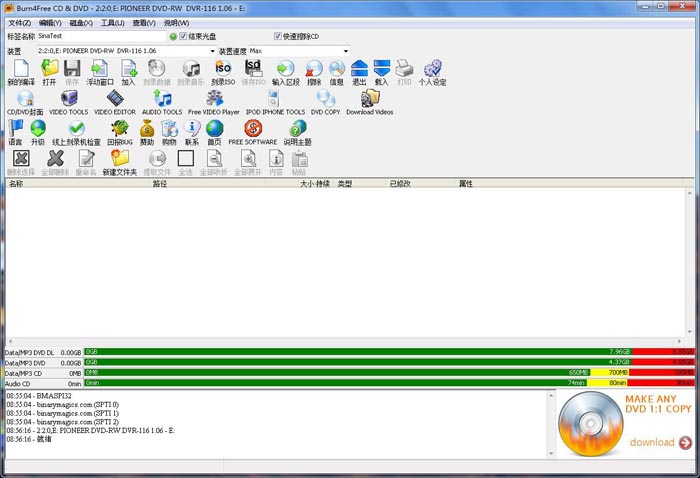Change language with the 语言 flag icon
This screenshot has width=700, height=478.
pyautogui.click(x=15, y=133)
